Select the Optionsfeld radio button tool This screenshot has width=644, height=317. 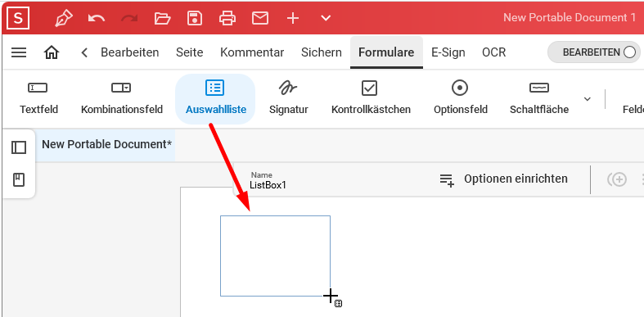(461, 97)
